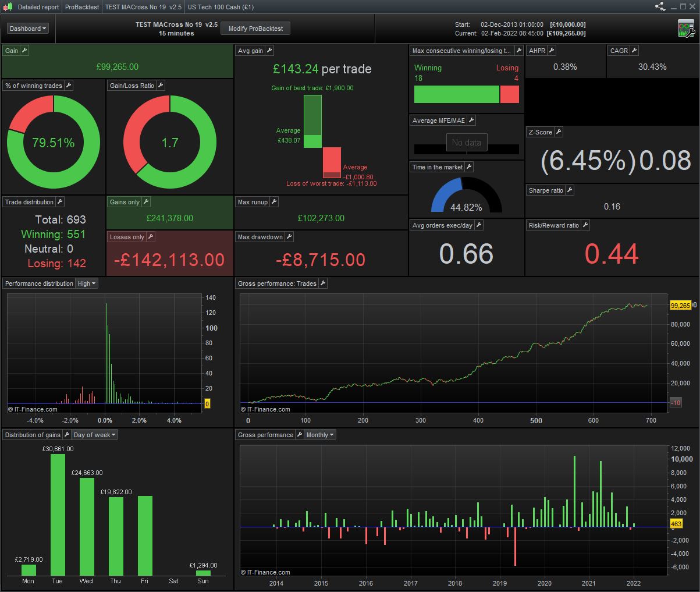Change the Monthly gross performance dropdown
Viewport: 700px width, 592px height.
click(320, 435)
